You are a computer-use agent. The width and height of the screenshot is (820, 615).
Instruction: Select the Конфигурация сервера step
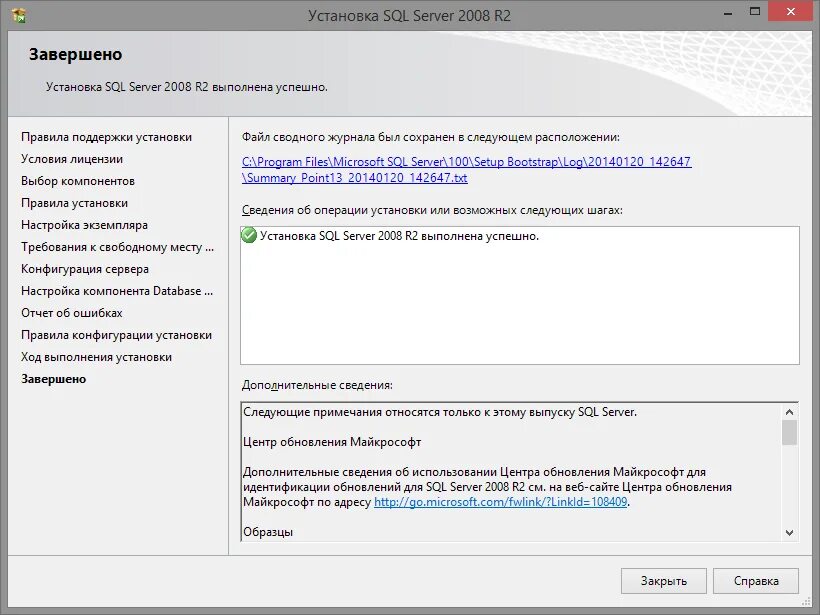(x=85, y=269)
